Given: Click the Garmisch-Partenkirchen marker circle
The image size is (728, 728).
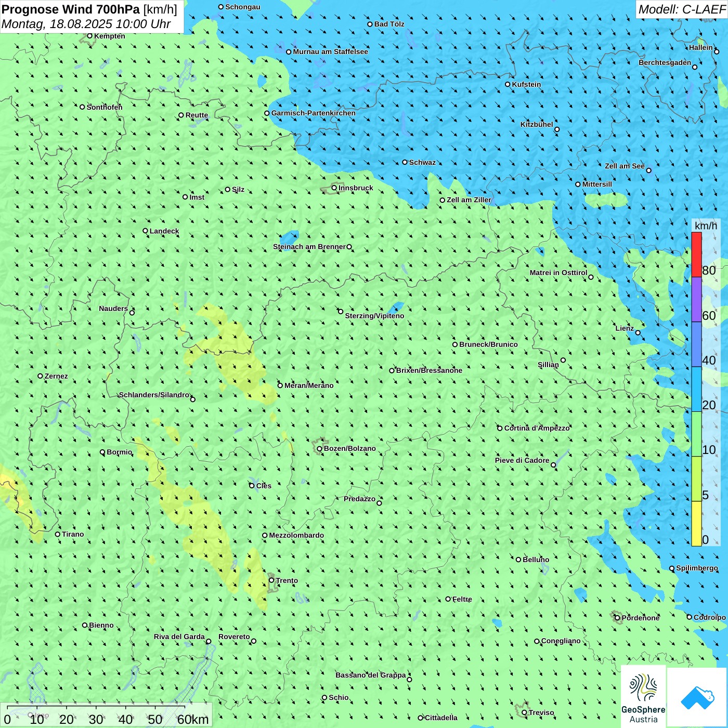Looking at the screenshot, I should [x=267, y=113].
